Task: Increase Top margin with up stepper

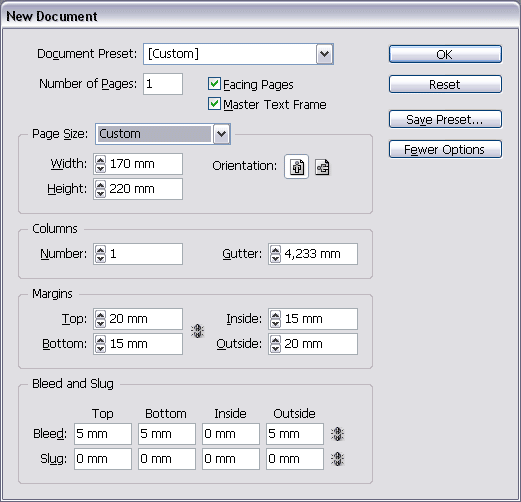Action: point(100,315)
